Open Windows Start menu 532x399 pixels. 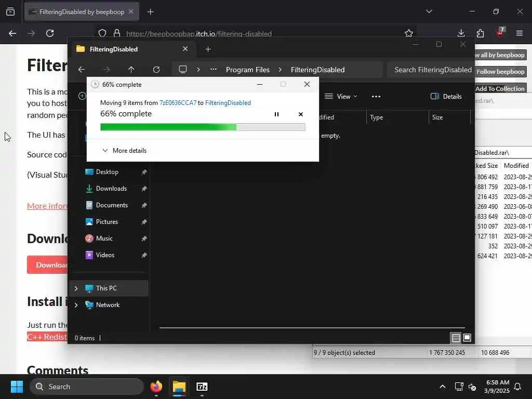17,387
